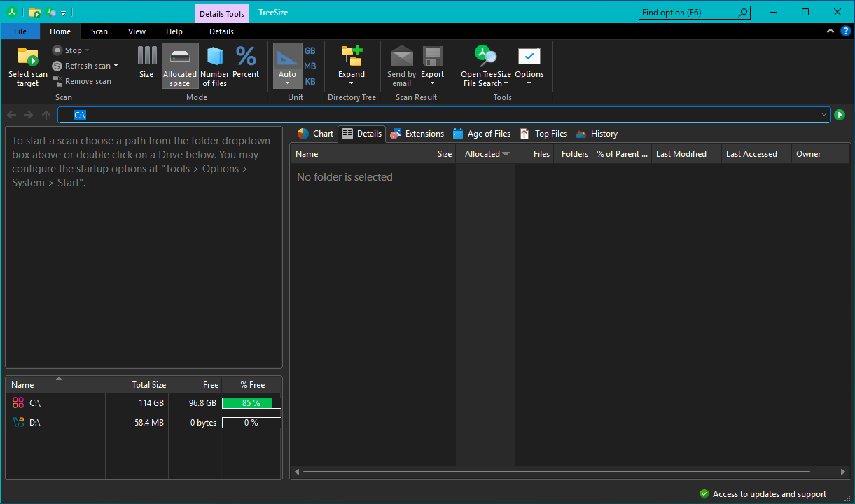Open the Options dropdown
Image resolution: width=855 pixels, height=504 pixels.
coord(529,83)
